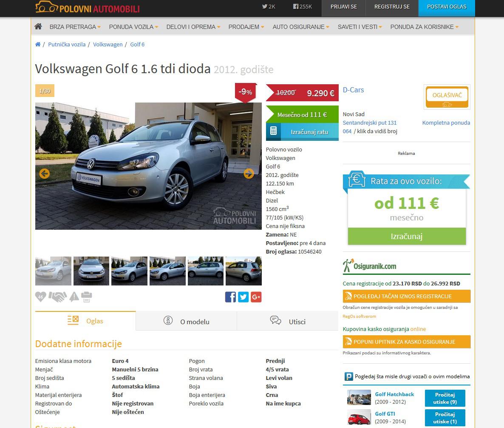Expand the Ponuda vozila menu
Viewport: 504px width, 428px height.
click(x=133, y=27)
